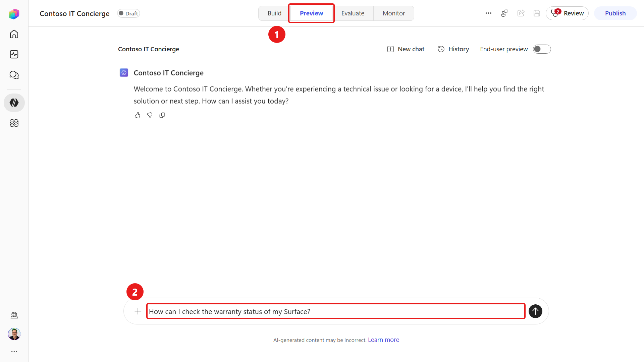Click the Contoso IT Concierge header title
This screenshot has width=644, height=362.
pos(74,13)
